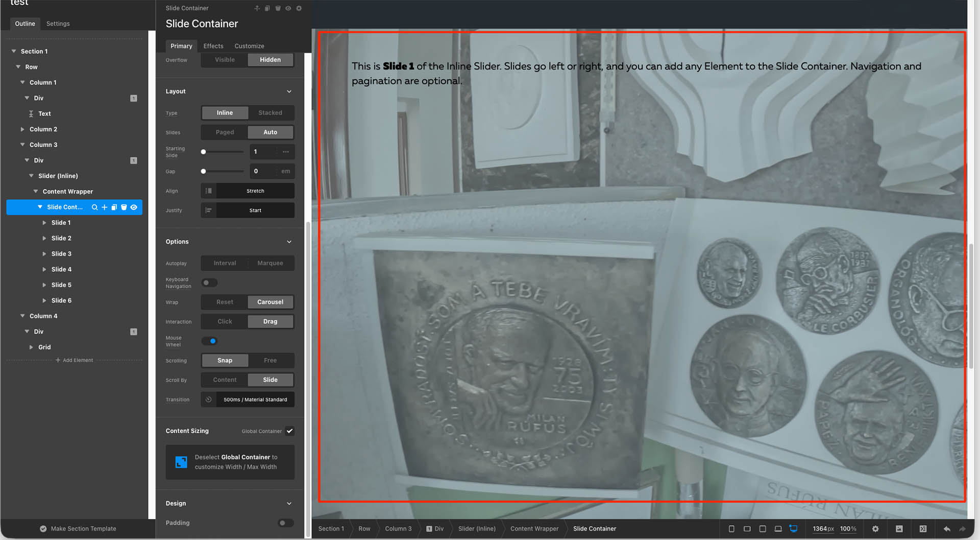The height and width of the screenshot is (540, 980).
Task: Toggle Keyboard Navigation switch
Action: click(209, 283)
